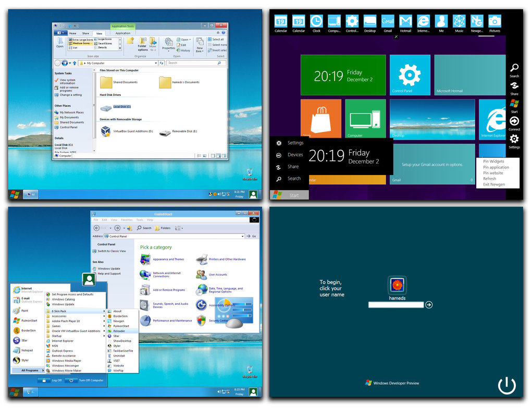Image resolution: width=532 pixels, height=408 pixels.
Task: Choose Pin website from the Newgen context menu
Action: point(493,173)
